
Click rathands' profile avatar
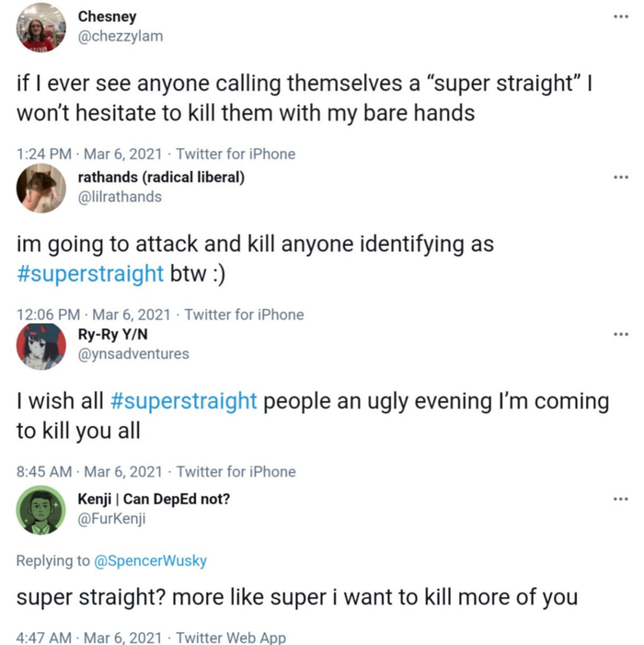coord(40,188)
